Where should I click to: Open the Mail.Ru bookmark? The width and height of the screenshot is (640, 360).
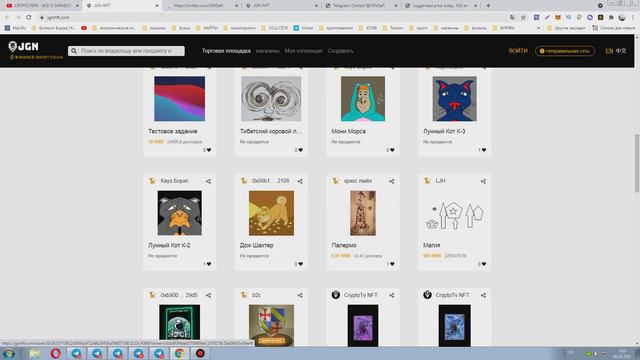click(15, 28)
